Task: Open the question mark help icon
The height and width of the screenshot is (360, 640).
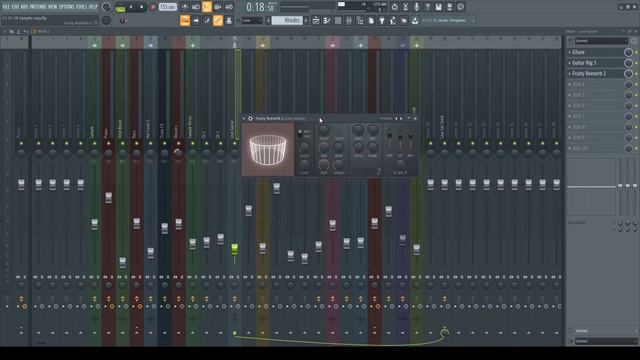Action: click(427, 7)
